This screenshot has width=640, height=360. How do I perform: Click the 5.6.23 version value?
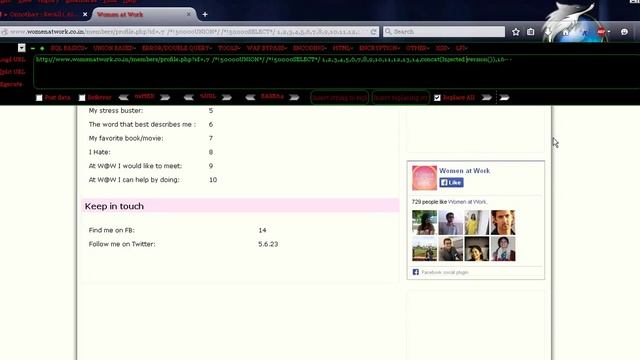click(268, 244)
